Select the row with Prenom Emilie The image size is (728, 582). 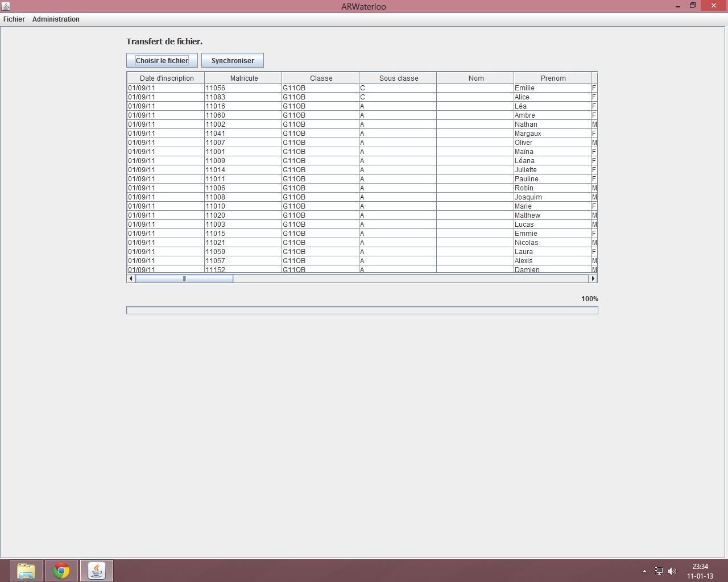tap(552, 88)
